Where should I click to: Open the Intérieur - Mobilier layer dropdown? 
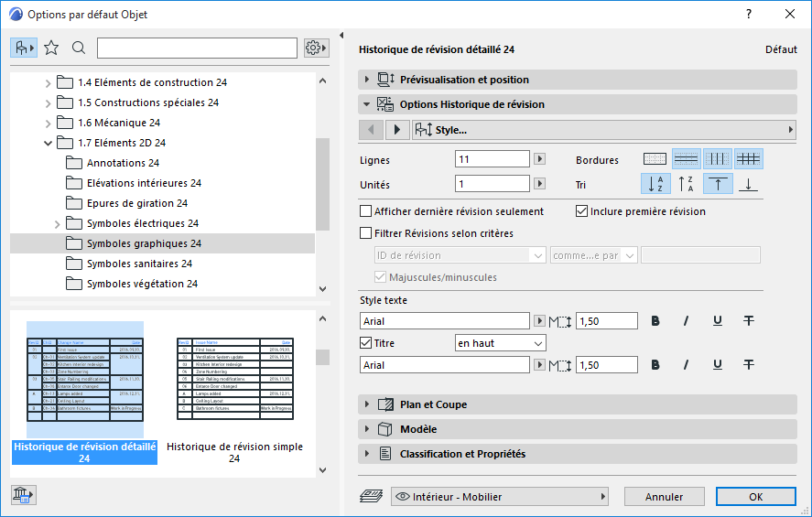point(500,497)
